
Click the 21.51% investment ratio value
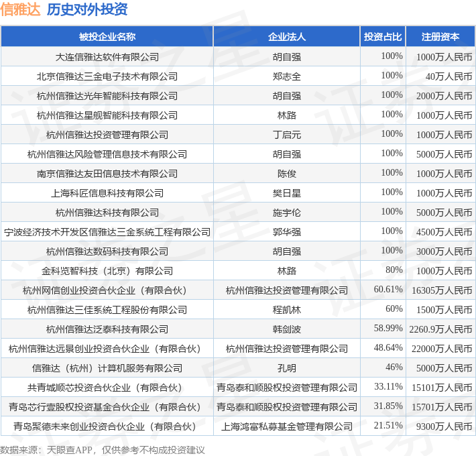[x=388, y=425]
